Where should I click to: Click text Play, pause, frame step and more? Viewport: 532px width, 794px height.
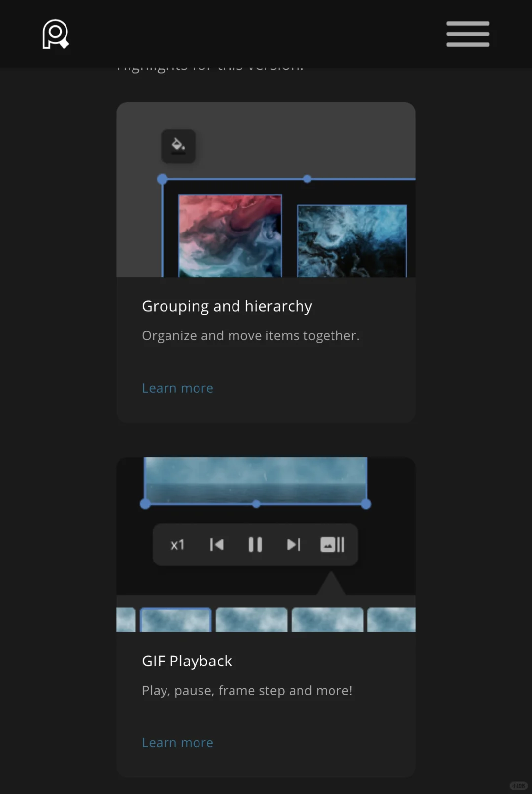click(x=247, y=691)
